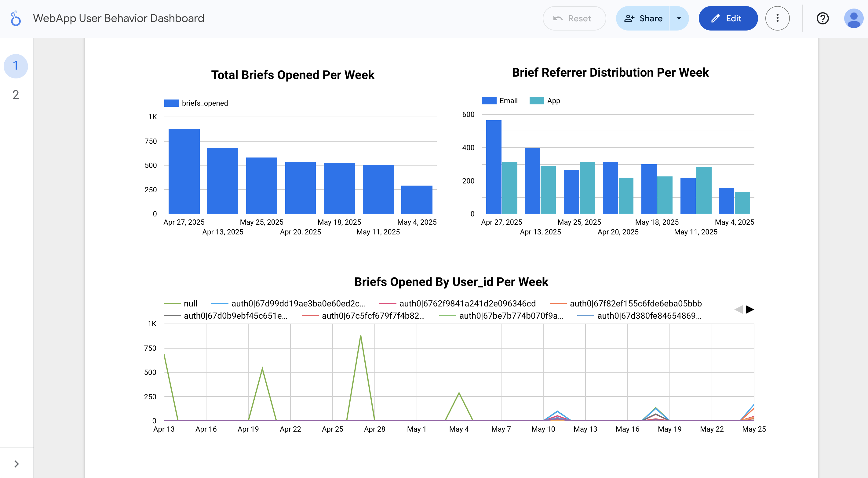Open the three-dot more options menu
The image size is (868, 478).
coord(777,19)
